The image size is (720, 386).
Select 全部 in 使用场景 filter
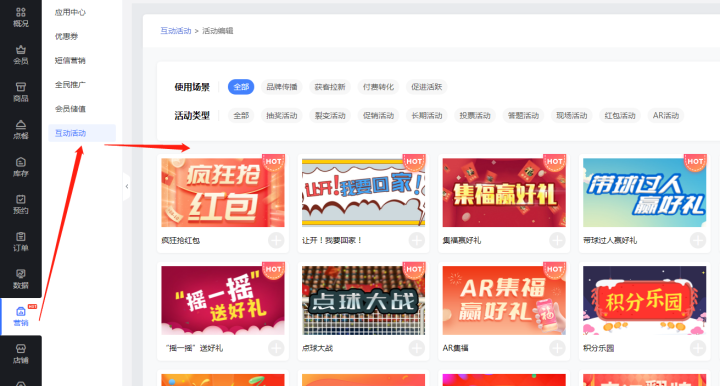pyautogui.click(x=241, y=87)
